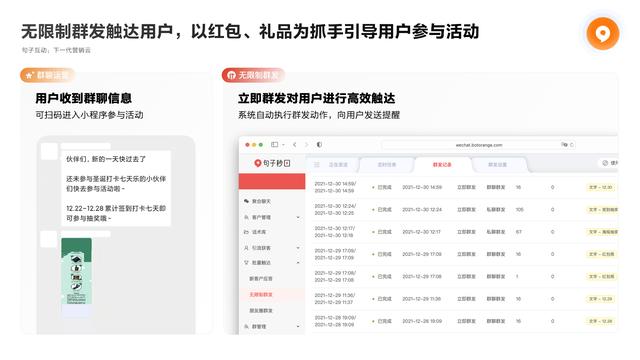Expand the 群管理 chevron
The height and width of the screenshot is (360, 640).
coord(298,327)
